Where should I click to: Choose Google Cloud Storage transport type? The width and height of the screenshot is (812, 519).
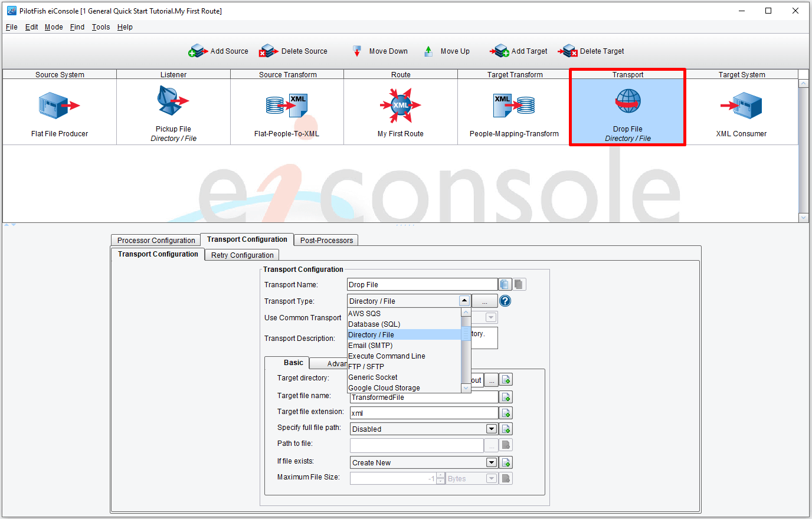pos(404,388)
